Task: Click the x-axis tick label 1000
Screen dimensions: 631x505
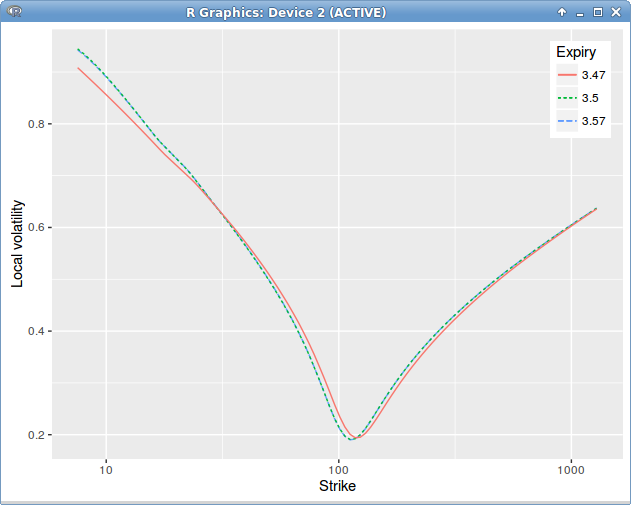Action: tap(571, 470)
